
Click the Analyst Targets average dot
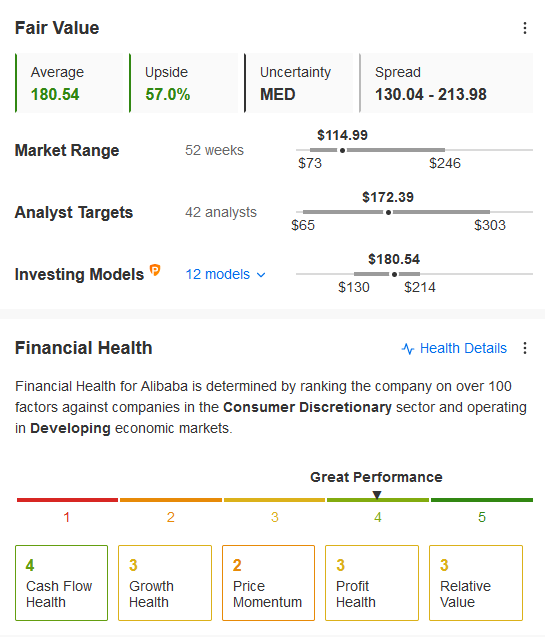pyautogui.click(x=388, y=212)
